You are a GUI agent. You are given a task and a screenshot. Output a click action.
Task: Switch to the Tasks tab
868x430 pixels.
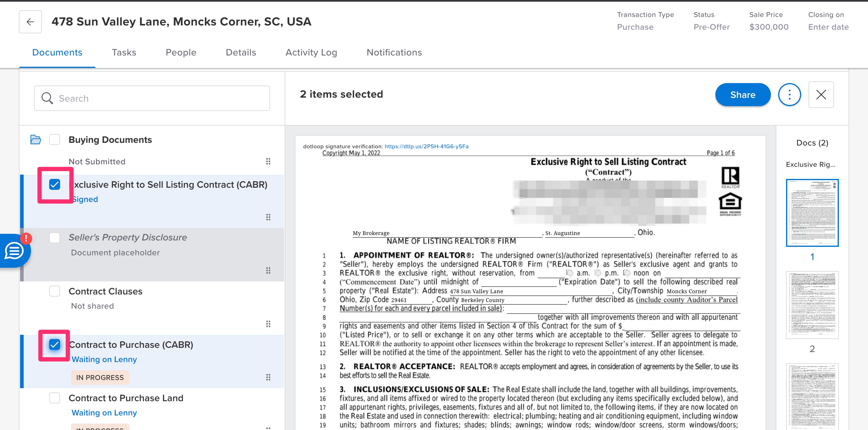coord(124,52)
